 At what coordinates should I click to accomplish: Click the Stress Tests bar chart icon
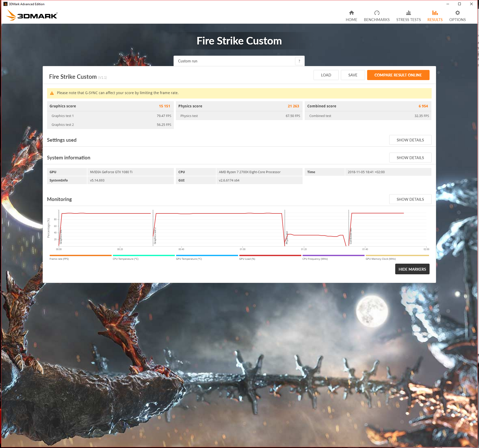tap(408, 13)
